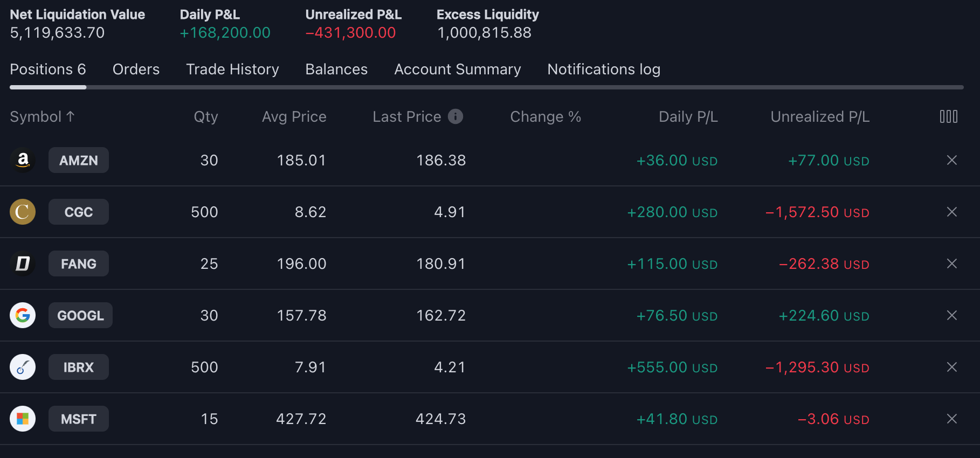Open the Trade History tab
This screenshot has height=458, width=980.
232,70
